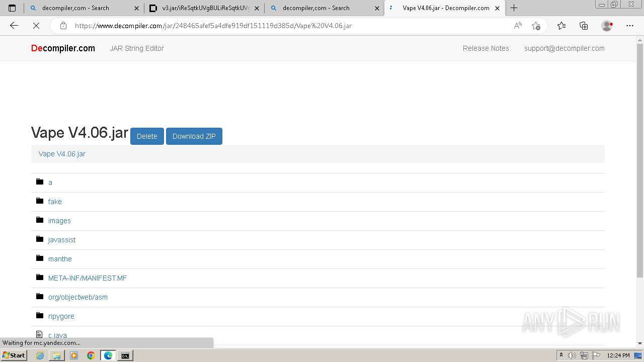Screen dimensions: 644x362
Task: Open Media Player from taskbar
Action: tap(74, 355)
